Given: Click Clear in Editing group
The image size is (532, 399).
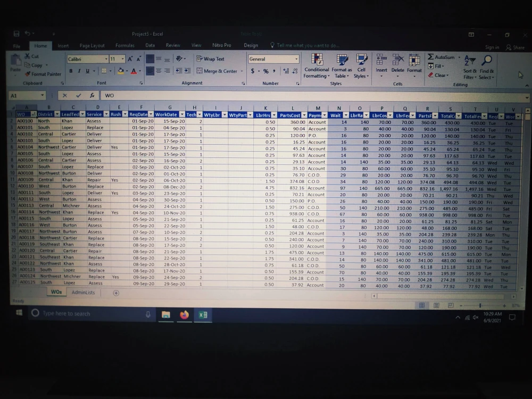Looking at the screenshot, I should 438,75.
